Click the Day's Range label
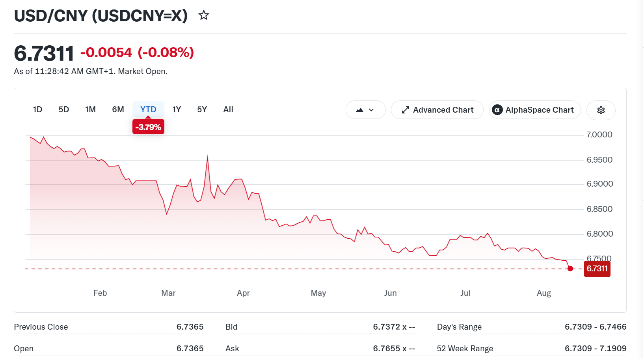The image size is (644, 358). coord(459,327)
